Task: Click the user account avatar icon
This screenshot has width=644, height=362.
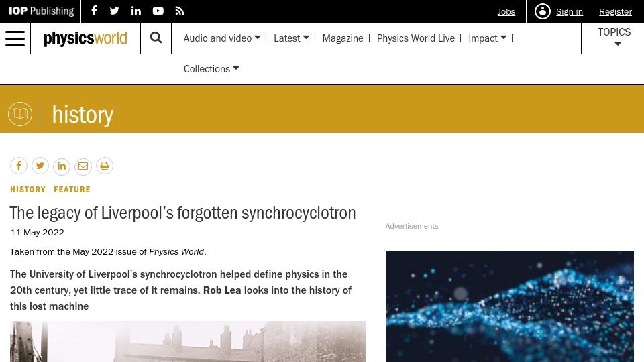Action: pos(543,11)
